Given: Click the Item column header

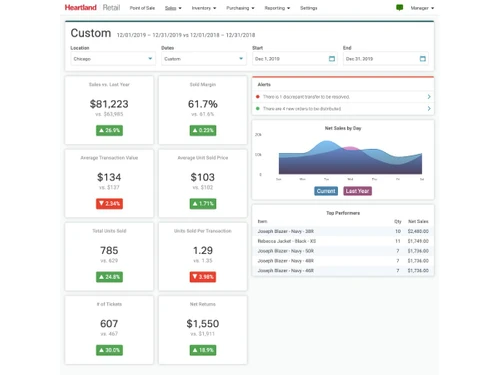Looking at the screenshot, I should tap(262, 221).
